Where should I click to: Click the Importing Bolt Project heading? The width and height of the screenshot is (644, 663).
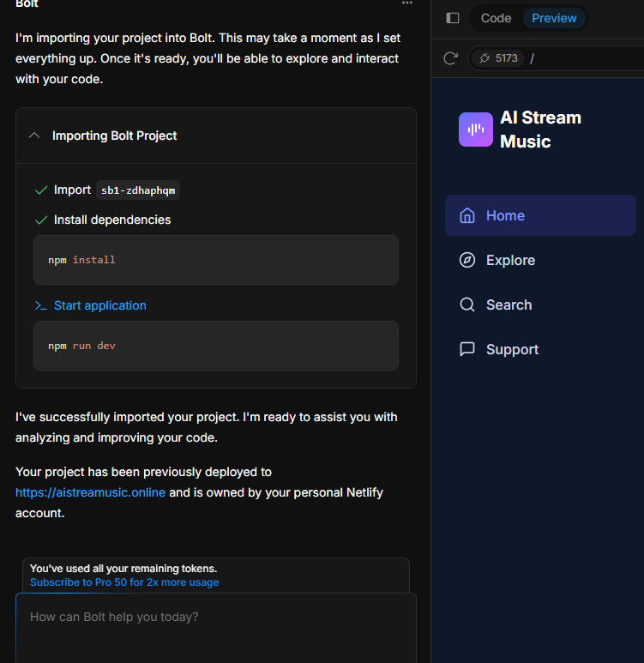(114, 136)
